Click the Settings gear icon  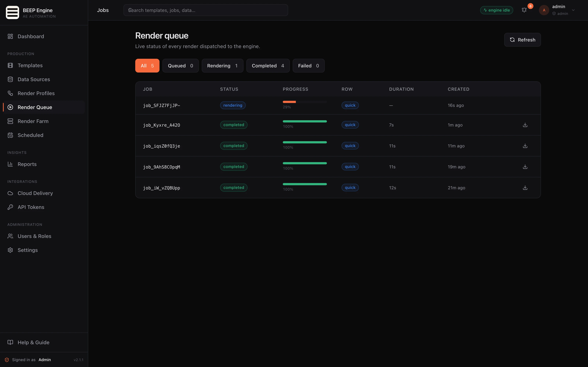click(10, 250)
